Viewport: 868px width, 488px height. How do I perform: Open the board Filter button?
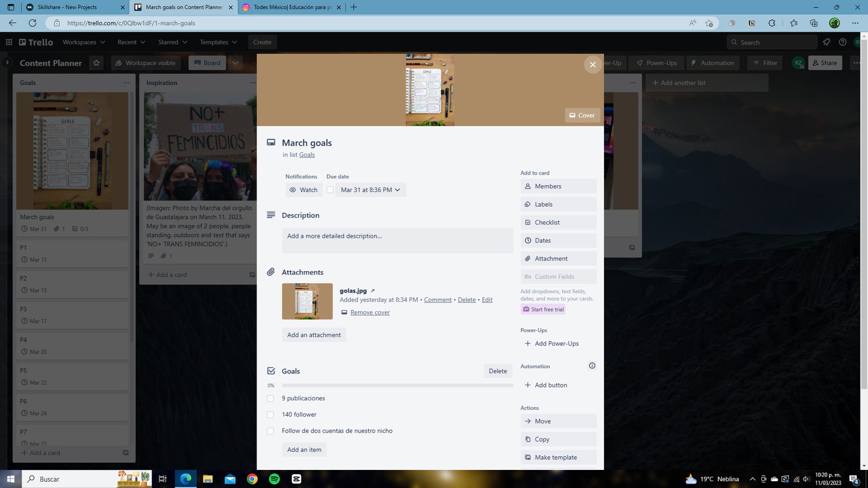765,63
